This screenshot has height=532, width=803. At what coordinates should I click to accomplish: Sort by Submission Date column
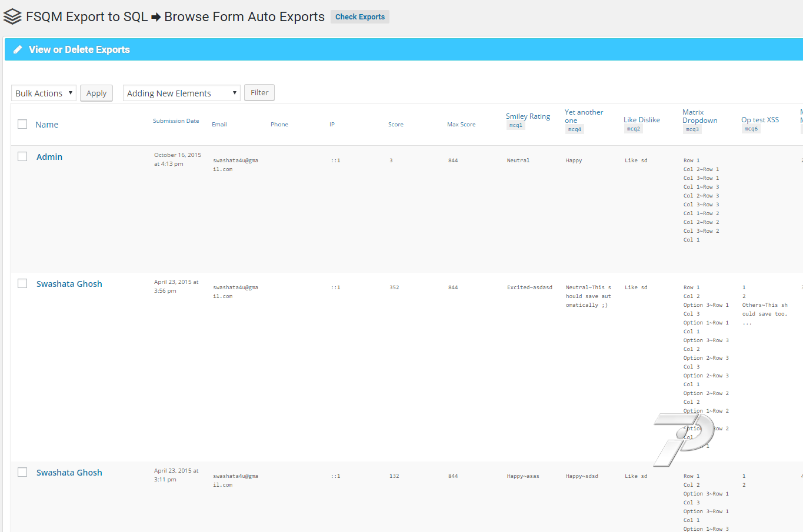(x=176, y=121)
